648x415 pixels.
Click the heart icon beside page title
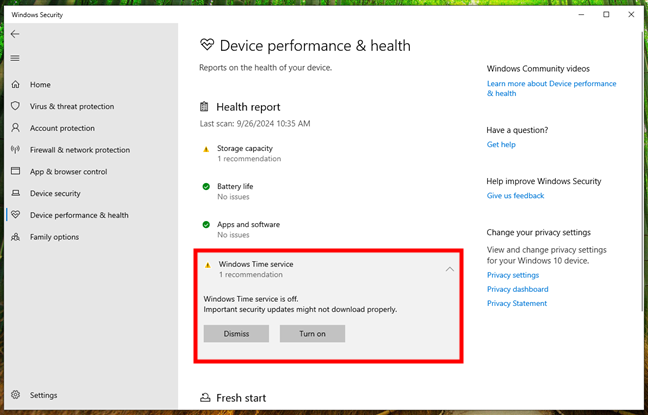(207, 44)
